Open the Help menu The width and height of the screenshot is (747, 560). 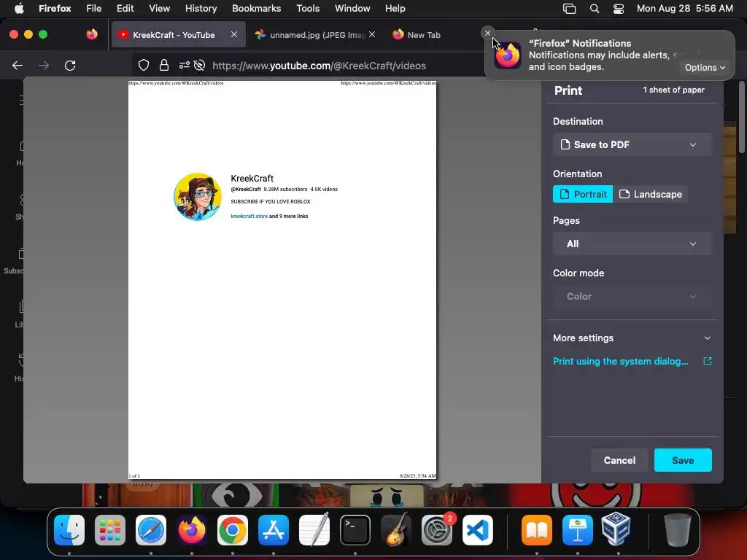395,9
